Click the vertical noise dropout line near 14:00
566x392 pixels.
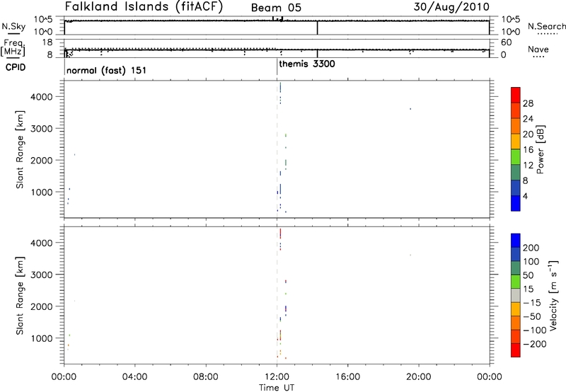pyautogui.click(x=317, y=28)
